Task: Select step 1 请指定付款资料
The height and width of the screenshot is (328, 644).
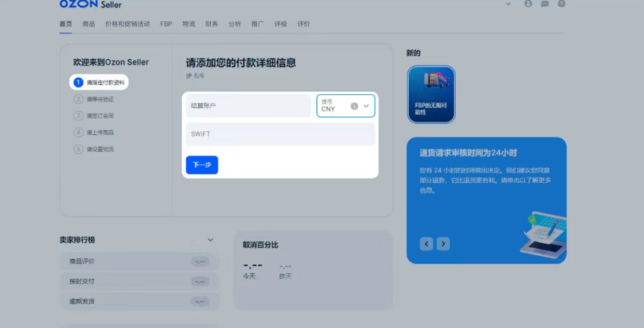Action: click(99, 82)
